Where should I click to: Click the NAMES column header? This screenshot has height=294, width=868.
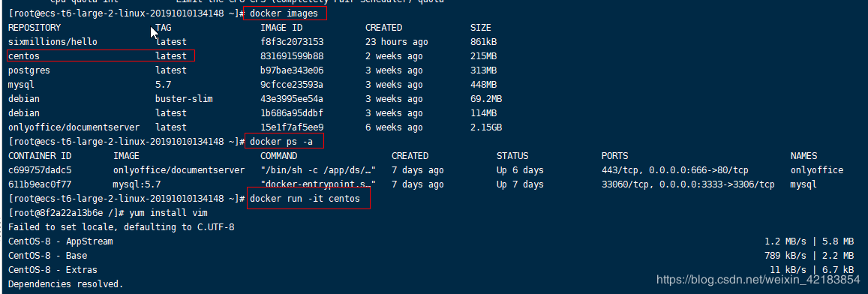point(803,156)
